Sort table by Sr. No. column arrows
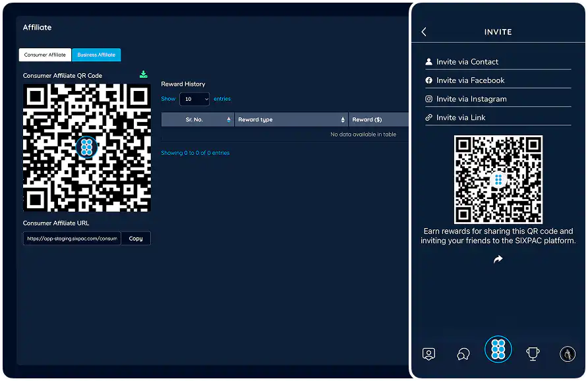Screen dimensions: 588x381 coord(229,119)
